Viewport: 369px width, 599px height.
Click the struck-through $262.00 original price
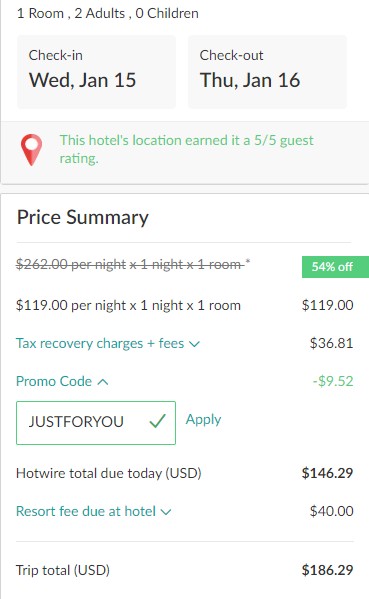tap(130, 264)
